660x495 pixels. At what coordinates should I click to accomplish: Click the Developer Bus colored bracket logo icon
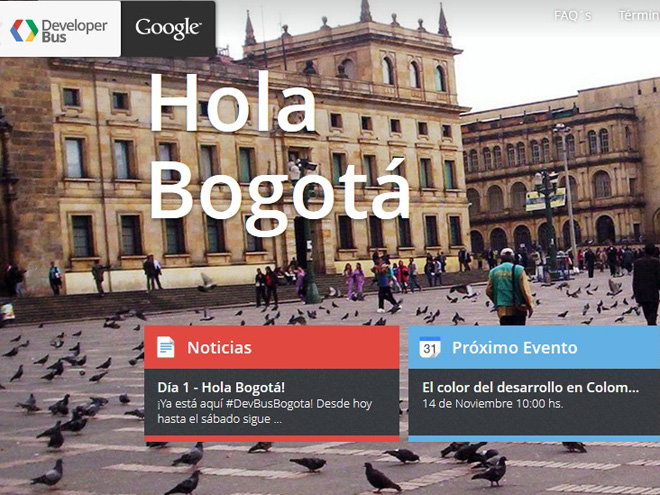[24, 29]
